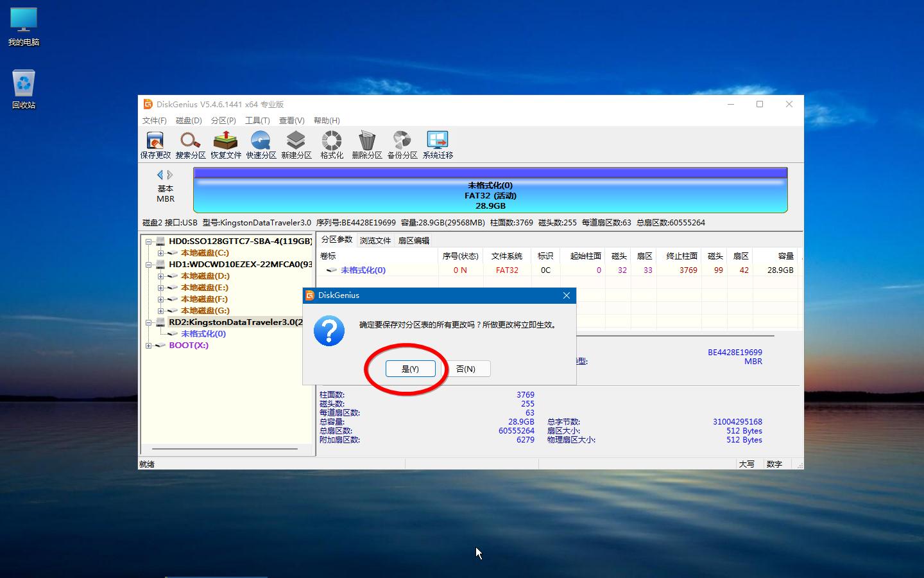Select the 未格式化(0) FAT32 partition bar

(490, 190)
